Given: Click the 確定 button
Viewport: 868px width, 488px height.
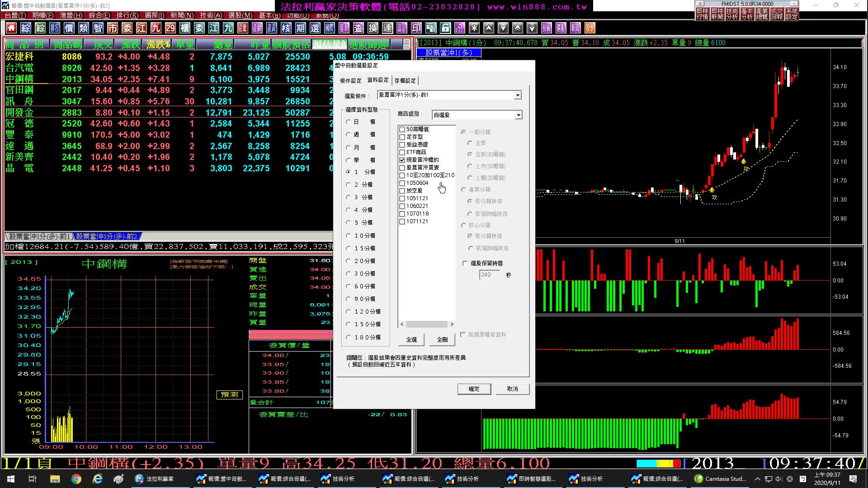Looking at the screenshot, I should [474, 389].
